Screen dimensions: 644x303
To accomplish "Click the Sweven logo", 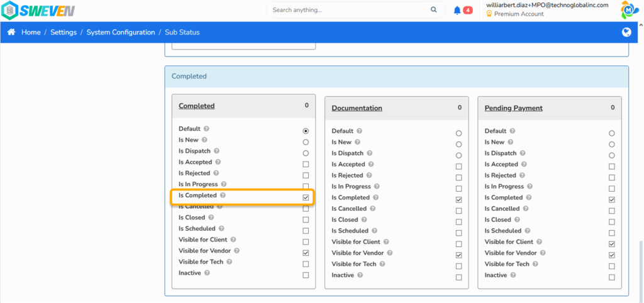I will point(38,10).
